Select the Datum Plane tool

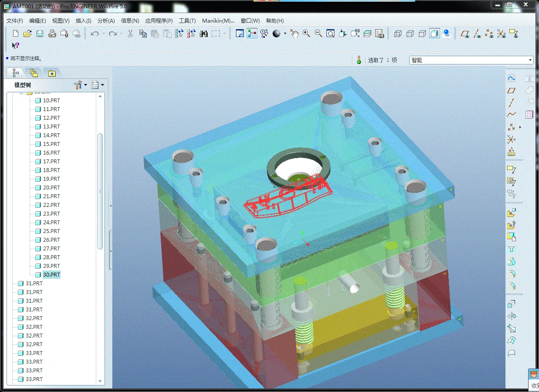click(511, 91)
